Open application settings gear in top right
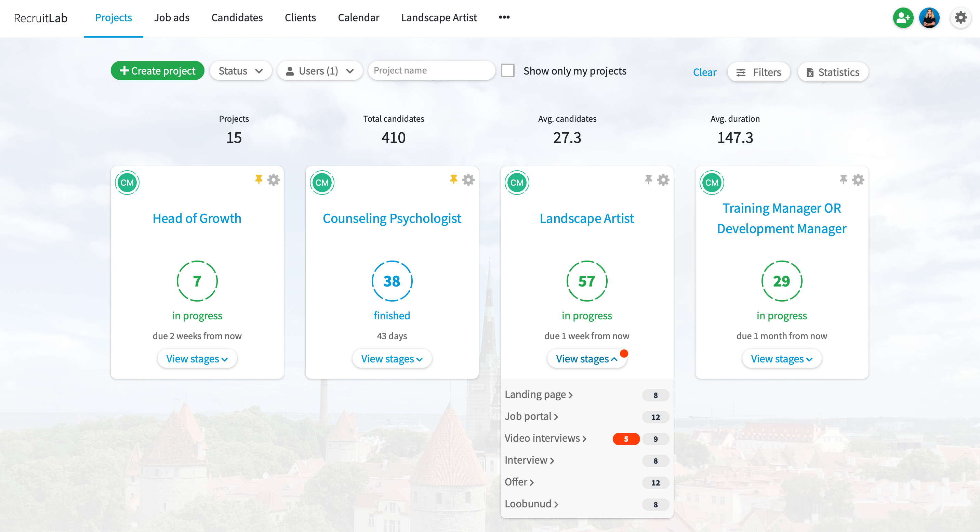Viewport: 980px width, 532px height. [961, 17]
